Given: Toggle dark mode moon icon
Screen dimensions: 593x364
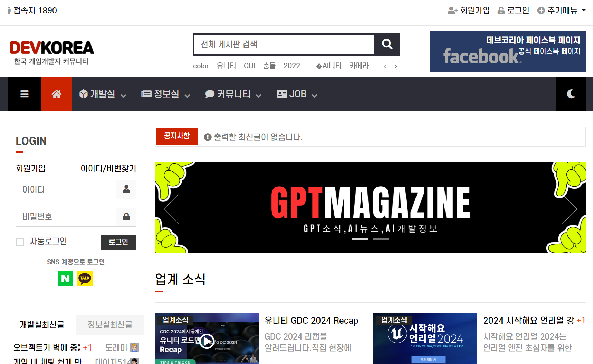Looking at the screenshot, I should (x=571, y=94).
